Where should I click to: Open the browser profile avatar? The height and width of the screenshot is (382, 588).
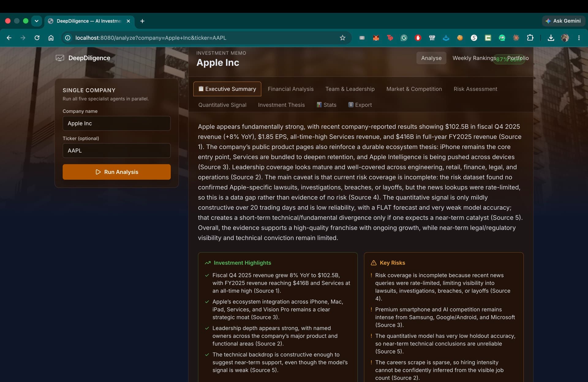(565, 38)
